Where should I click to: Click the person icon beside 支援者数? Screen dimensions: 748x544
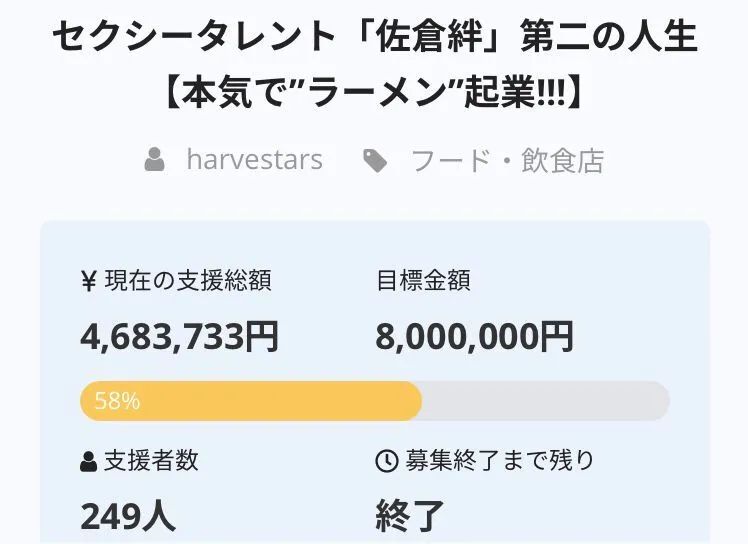[89, 461]
